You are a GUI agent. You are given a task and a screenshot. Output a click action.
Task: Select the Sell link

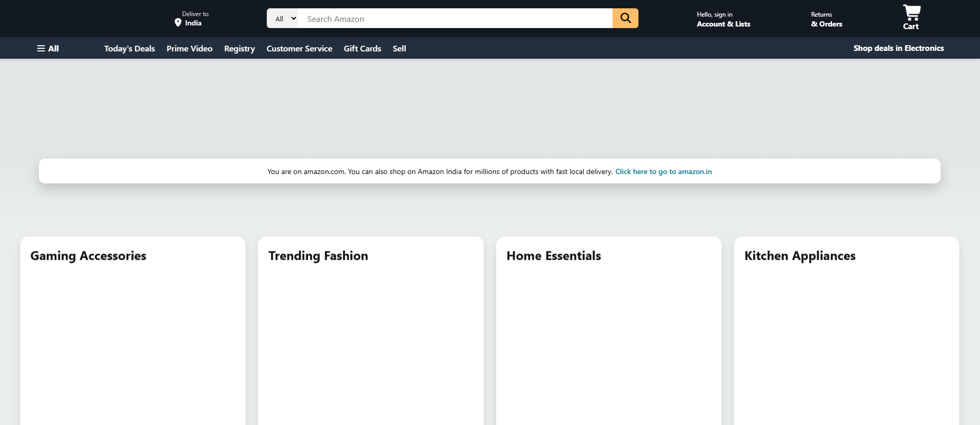[x=399, y=48]
